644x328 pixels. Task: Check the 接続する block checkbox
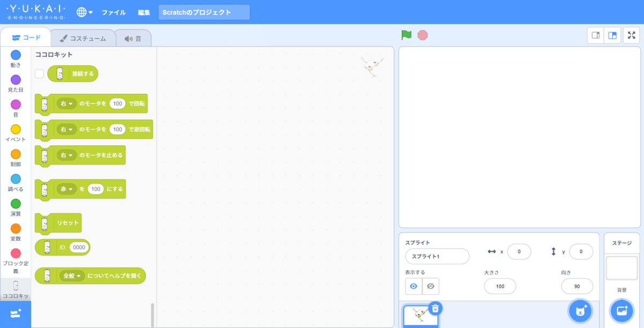coord(39,73)
